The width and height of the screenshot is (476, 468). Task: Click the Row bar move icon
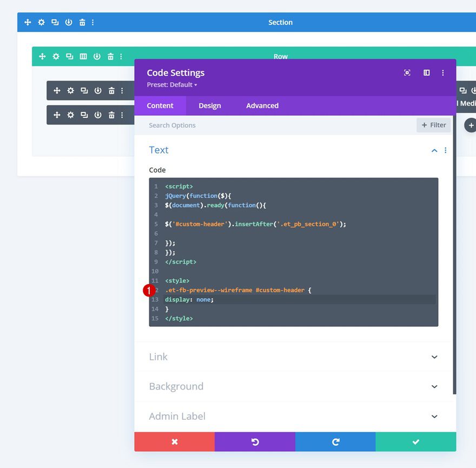click(42, 56)
